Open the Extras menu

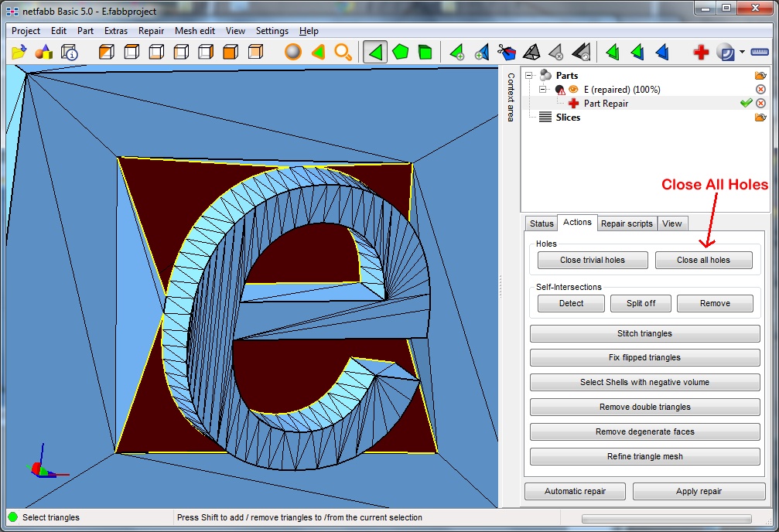pyautogui.click(x=116, y=31)
